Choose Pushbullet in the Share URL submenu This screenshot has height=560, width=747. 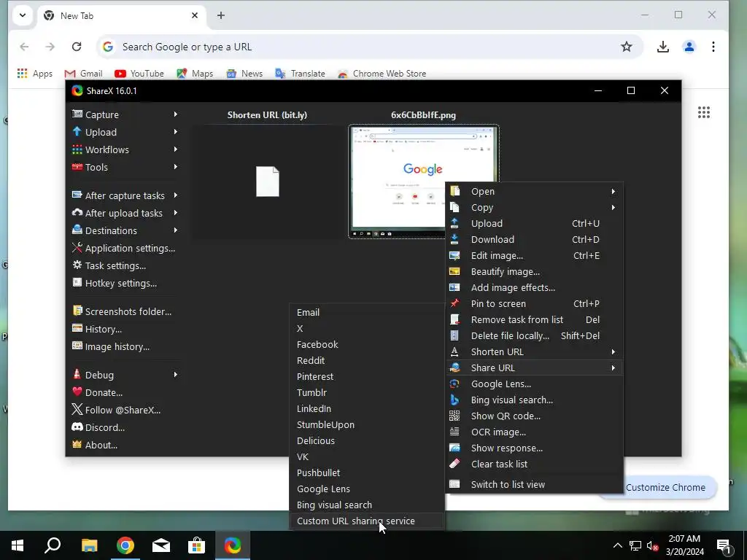367,472
